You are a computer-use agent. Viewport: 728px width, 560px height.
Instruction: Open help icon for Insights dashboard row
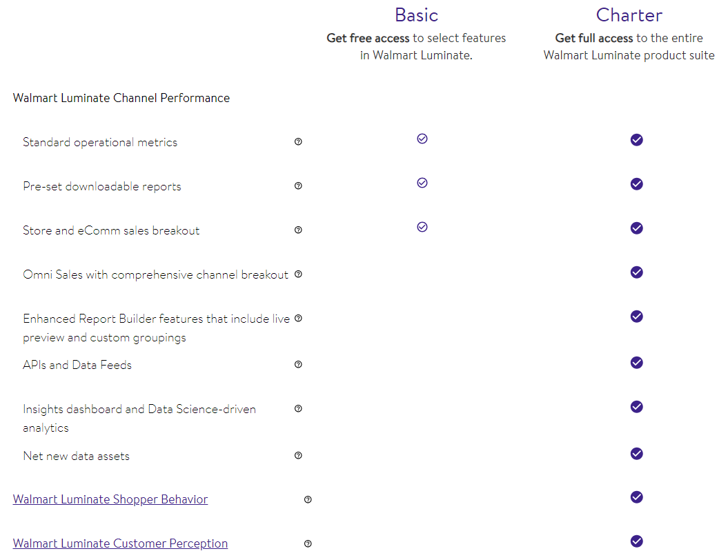(298, 409)
